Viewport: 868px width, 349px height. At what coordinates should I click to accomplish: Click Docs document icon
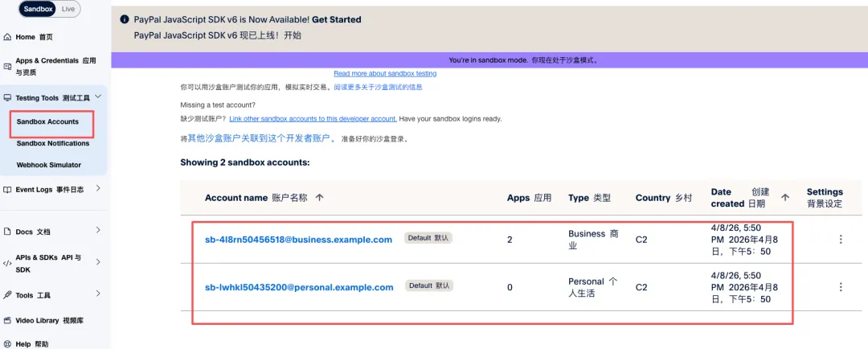coord(7,232)
